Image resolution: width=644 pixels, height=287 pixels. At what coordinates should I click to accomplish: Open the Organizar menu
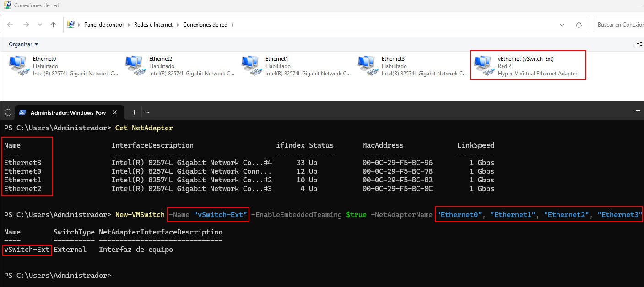23,44
